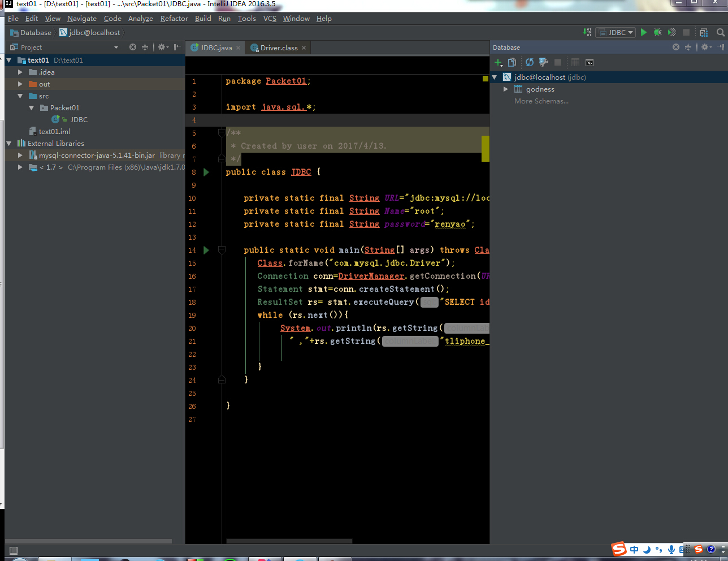This screenshot has width=728, height=561.
Task: Run the JDBC configuration with green play button
Action: [643, 33]
